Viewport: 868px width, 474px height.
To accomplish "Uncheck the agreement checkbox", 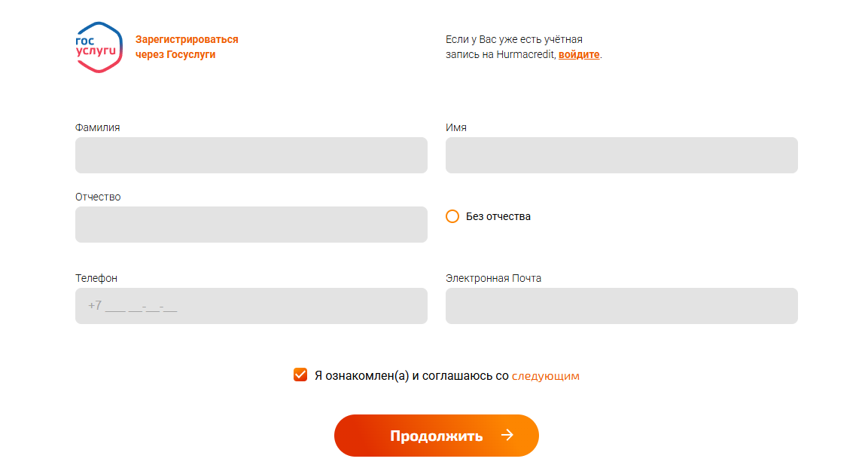I will [x=300, y=375].
